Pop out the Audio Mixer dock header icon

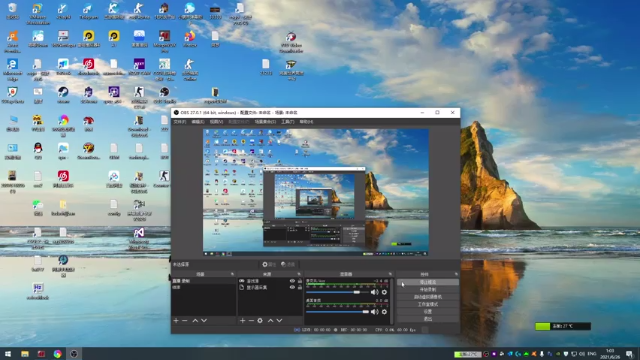390,274
